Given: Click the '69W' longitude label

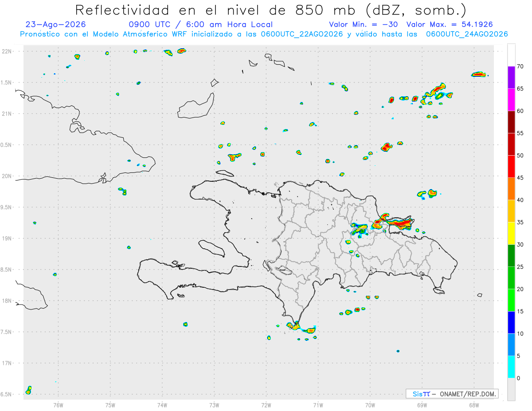Looking at the screenshot, I should point(422,405).
